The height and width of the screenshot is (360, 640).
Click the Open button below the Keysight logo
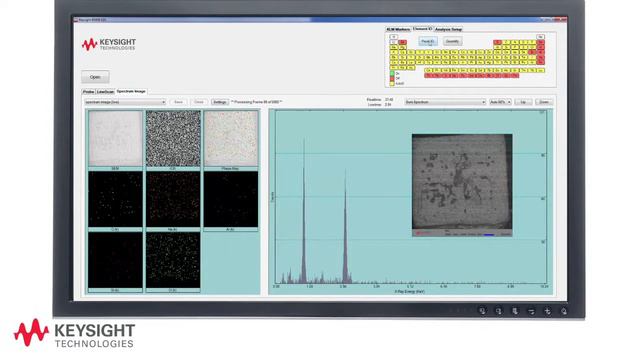[x=95, y=77]
